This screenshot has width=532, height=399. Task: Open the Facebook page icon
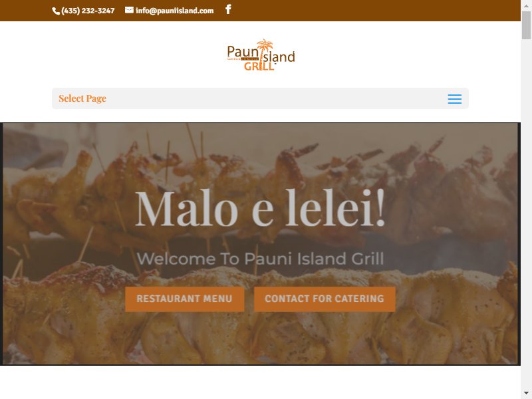pos(228,9)
